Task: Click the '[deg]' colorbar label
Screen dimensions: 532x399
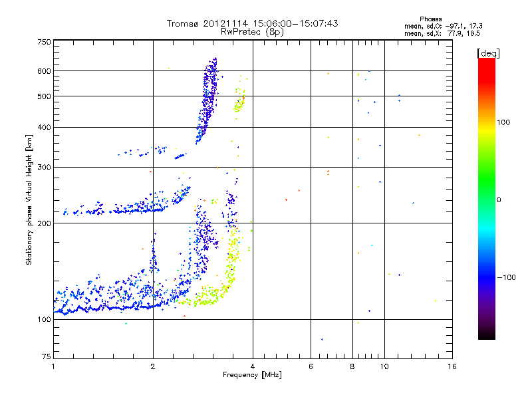Action: pos(488,53)
